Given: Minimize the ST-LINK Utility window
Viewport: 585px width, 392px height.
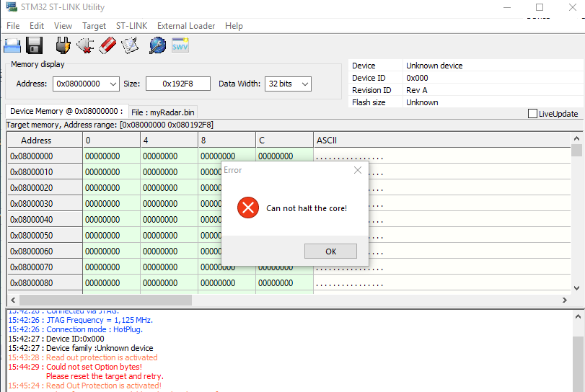Looking at the screenshot, I should click(x=507, y=7).
